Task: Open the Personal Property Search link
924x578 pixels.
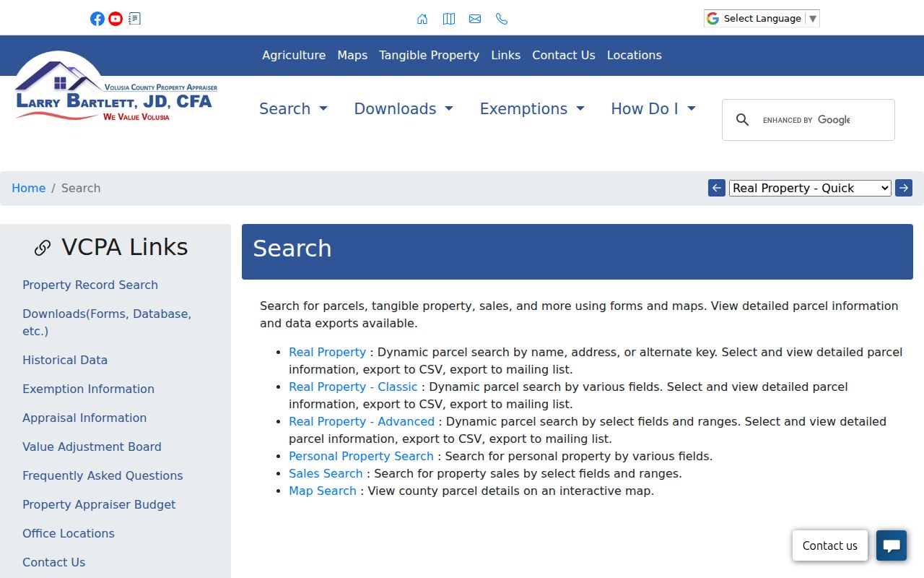Action: point(361,456)
